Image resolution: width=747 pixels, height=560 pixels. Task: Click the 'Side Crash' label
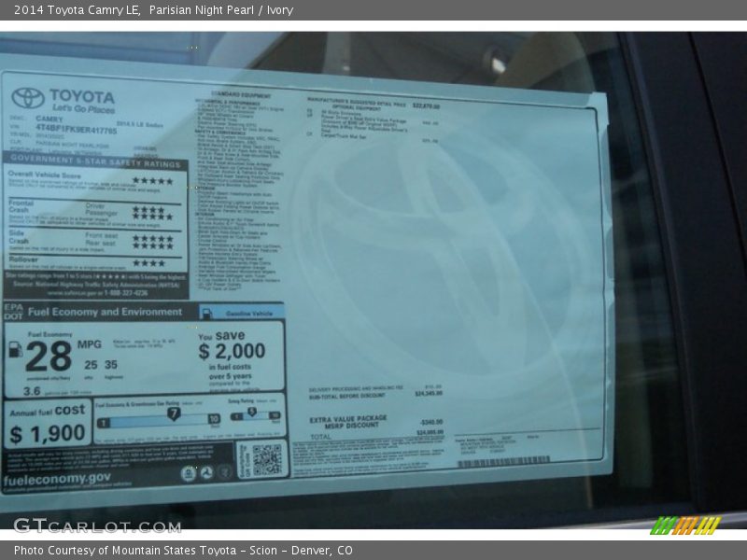[x=18, y=237]
